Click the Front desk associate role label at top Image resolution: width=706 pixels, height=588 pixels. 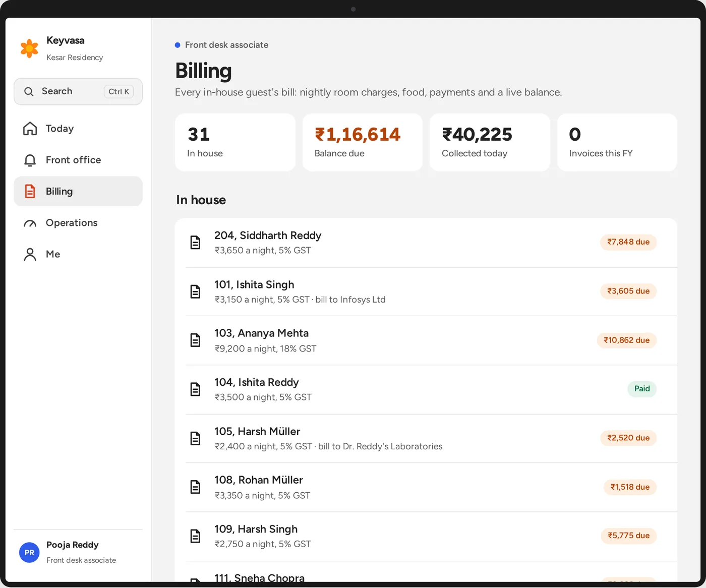coord(226,45)
